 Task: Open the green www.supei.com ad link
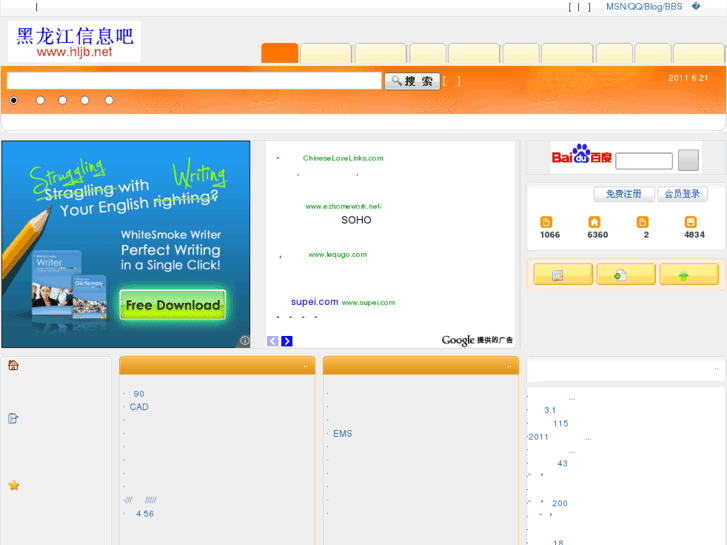coord(369,302)
